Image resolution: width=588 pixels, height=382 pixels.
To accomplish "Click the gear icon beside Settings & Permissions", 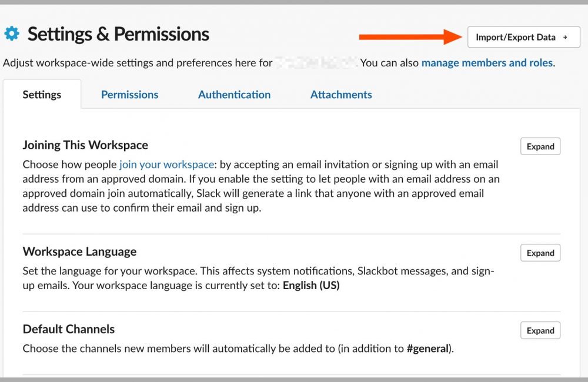I will [12, 34].
